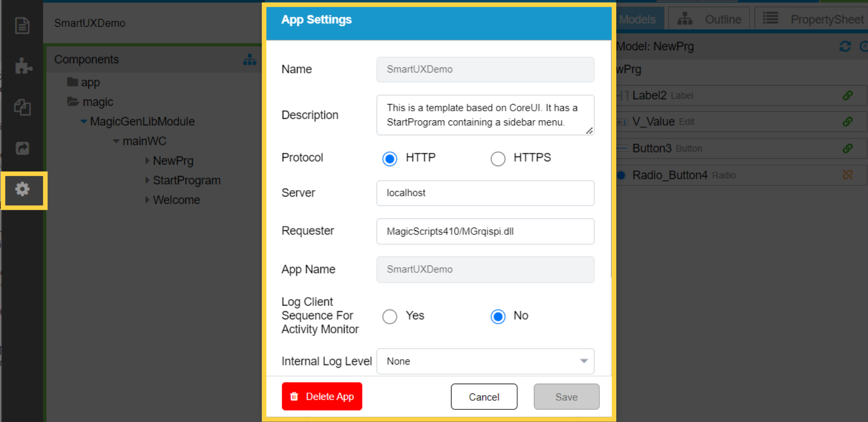Enable Yes for Log Client Sequence
868x422 pixels.
tap(390, 316)
